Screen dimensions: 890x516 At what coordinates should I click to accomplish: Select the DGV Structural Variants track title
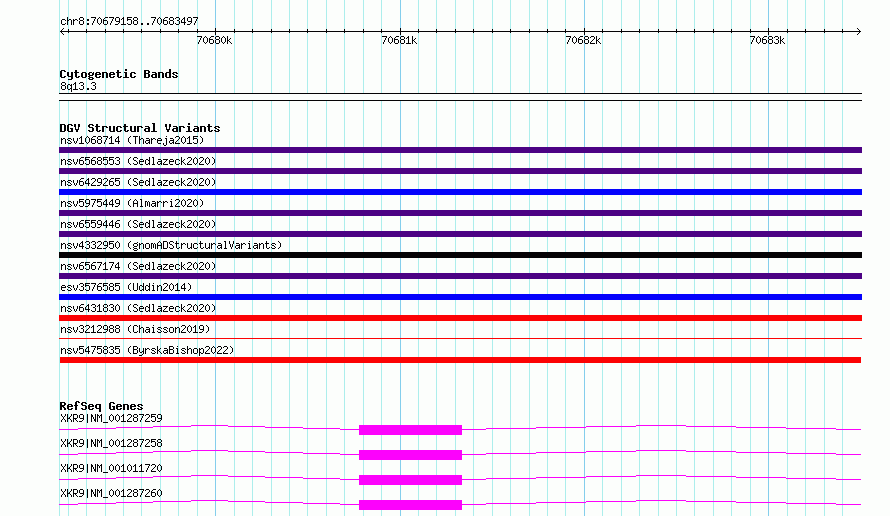point(140,128)
